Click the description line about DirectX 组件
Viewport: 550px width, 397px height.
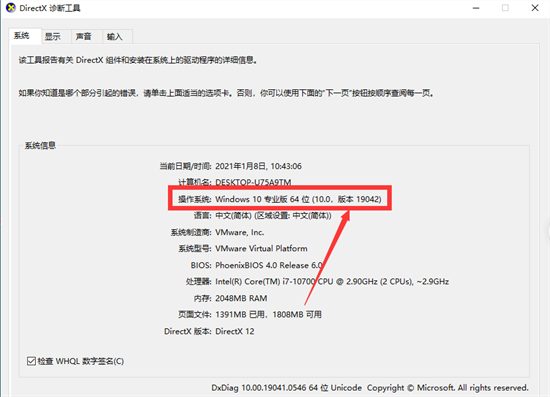pyautogui.click(x=138, y=60)
